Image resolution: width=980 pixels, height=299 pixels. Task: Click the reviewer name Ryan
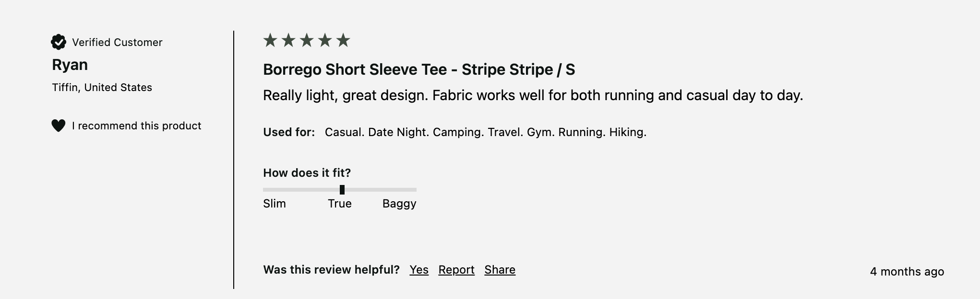70,65
